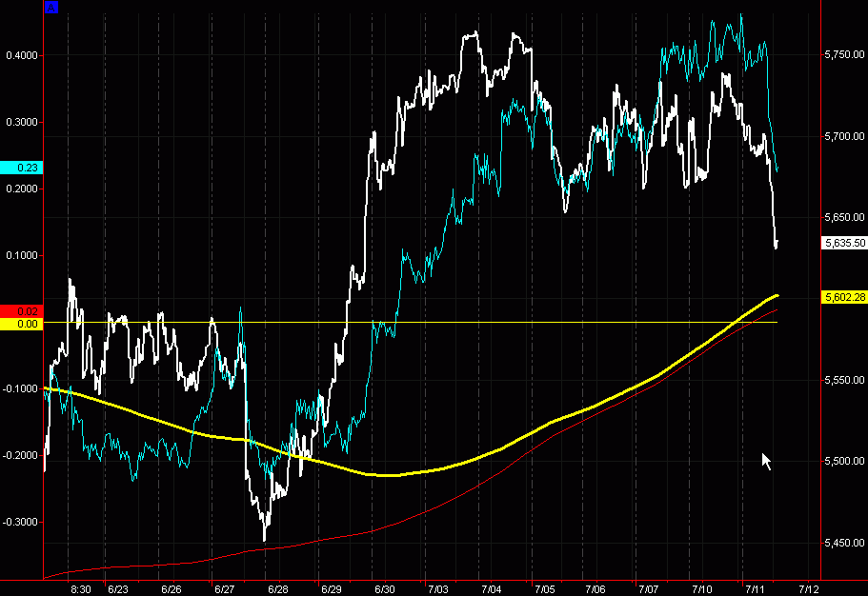This screenshot has height=596, width=868.
Task: Click the yellow 5,602.28 price tag
Action: pos(844,297)
